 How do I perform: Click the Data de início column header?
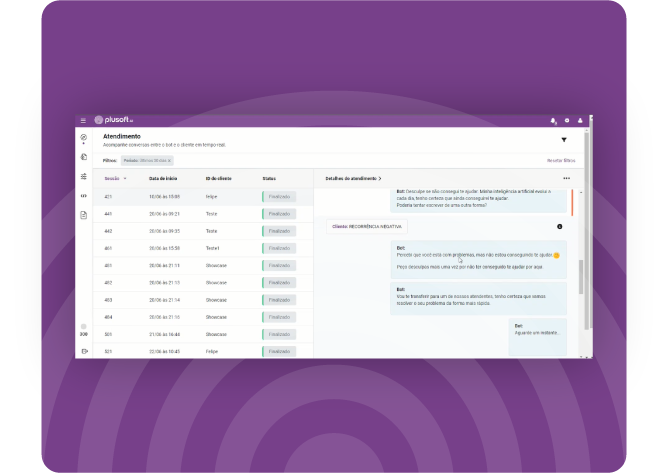tap(163, 179)
